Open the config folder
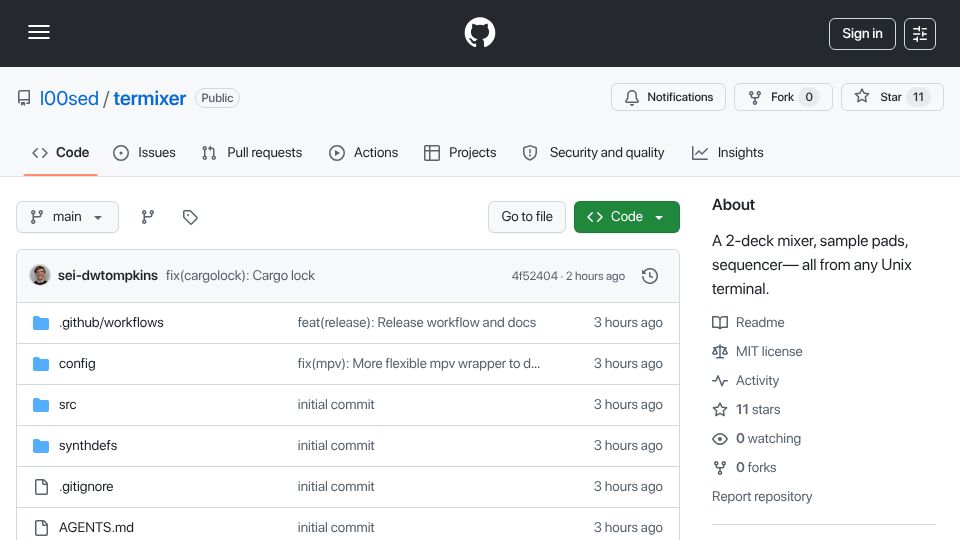Viewport: 960px width, 540px height. pyautogui.click(x=77, y=364)
